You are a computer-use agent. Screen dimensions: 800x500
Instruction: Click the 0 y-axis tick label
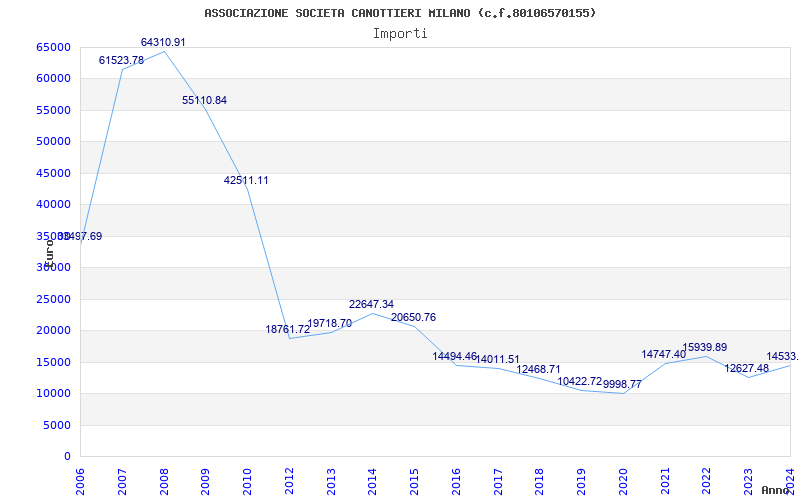(67, 456)
